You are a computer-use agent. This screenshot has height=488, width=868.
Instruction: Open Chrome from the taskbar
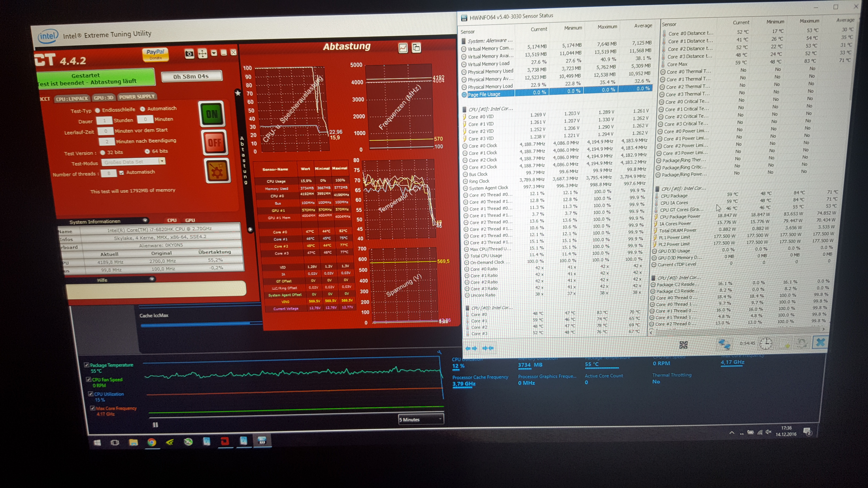pyautogui.click(x=152, y=442)
